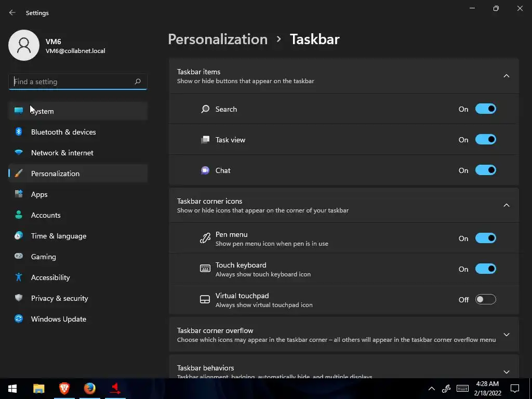Screen dimensions: 532x399
Task: Click the Bluetooth icon in sidebar
Action: click(19, 131)
